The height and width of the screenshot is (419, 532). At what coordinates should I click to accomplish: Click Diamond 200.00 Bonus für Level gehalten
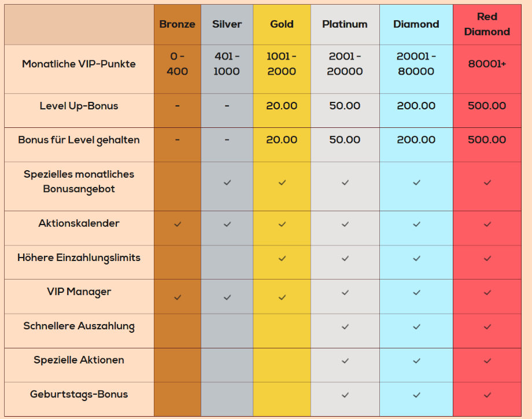(416, 139)
